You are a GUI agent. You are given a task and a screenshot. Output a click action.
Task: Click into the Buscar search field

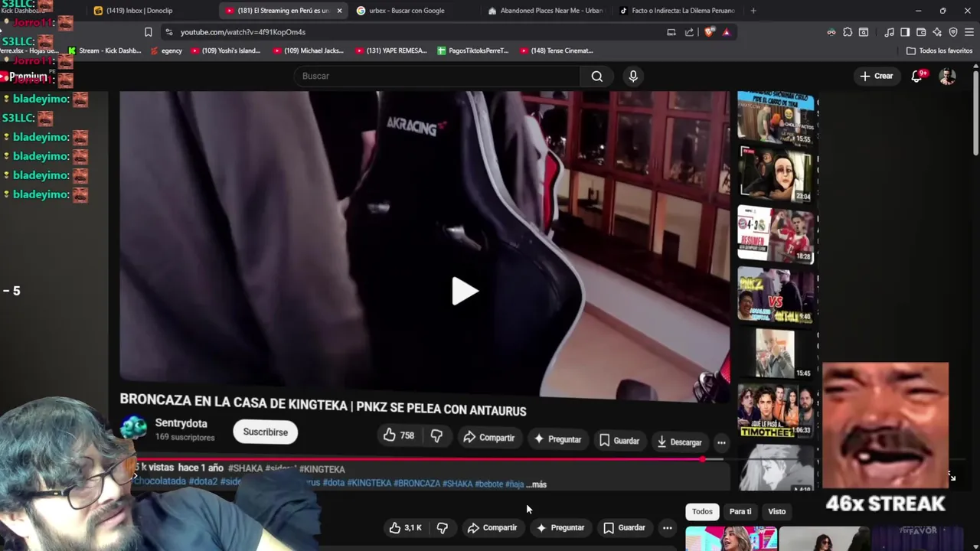click(436, 76)
